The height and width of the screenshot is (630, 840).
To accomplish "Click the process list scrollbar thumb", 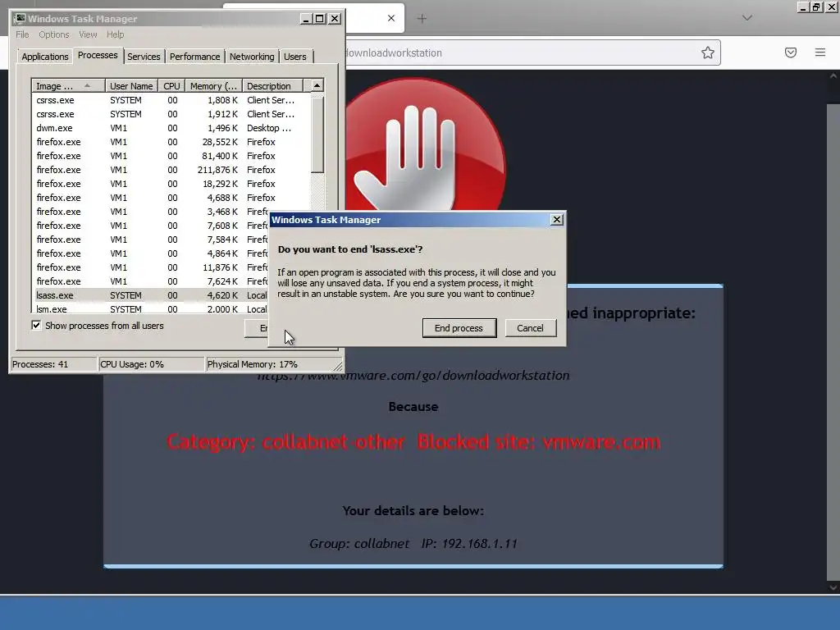I will pos(317,135).
